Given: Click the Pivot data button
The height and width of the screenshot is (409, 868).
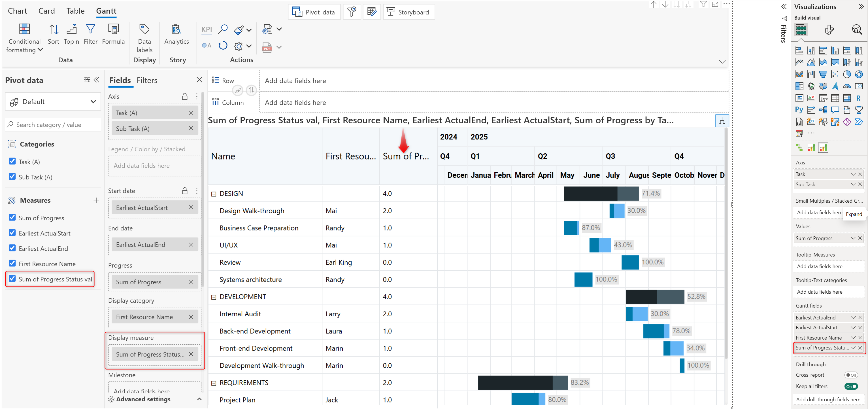Looking at the screenshot, I should 314,12.
